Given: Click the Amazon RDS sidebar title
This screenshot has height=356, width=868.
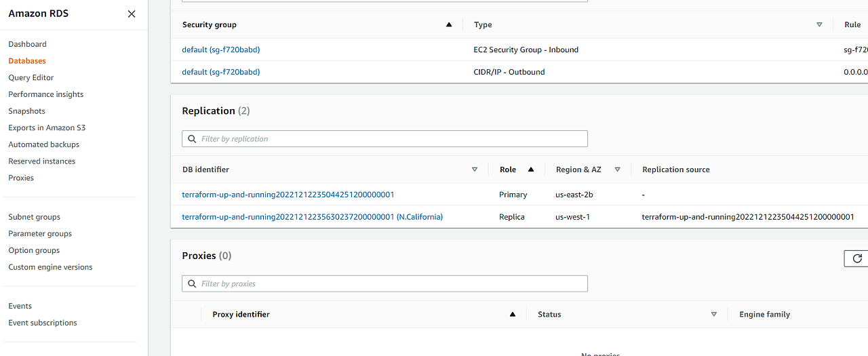Looking at the screenshot, I should [x=39, y=14].
